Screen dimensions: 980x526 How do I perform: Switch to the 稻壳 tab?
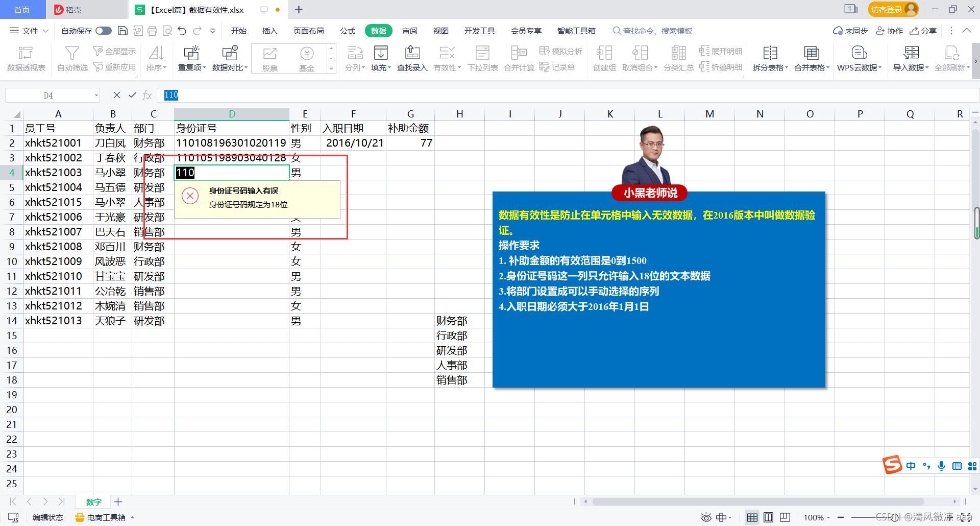[68, 9]
